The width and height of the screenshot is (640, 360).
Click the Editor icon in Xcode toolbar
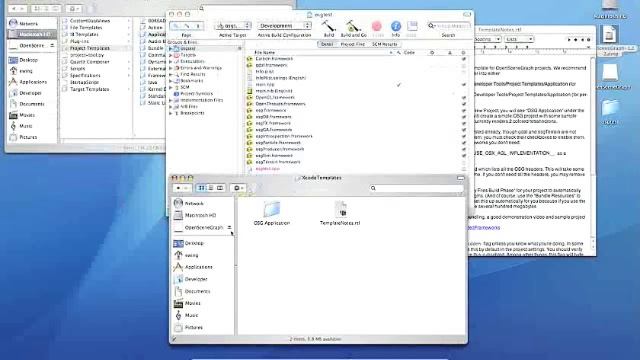(x=412, y=27)
